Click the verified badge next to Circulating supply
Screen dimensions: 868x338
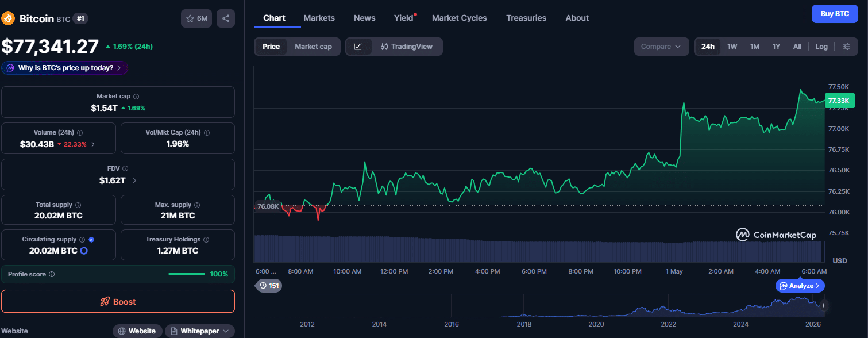pyautogui.click(x=91, y=239)
